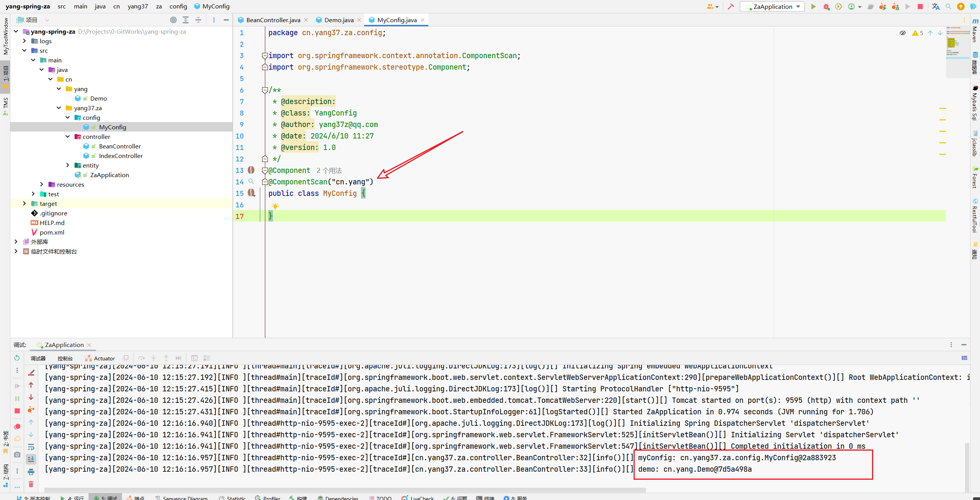Image resolution: width=980 pixels, height=500 pixels.
Task: Open Sequence Diagram tool window
Action: click(x=181, y=498)
